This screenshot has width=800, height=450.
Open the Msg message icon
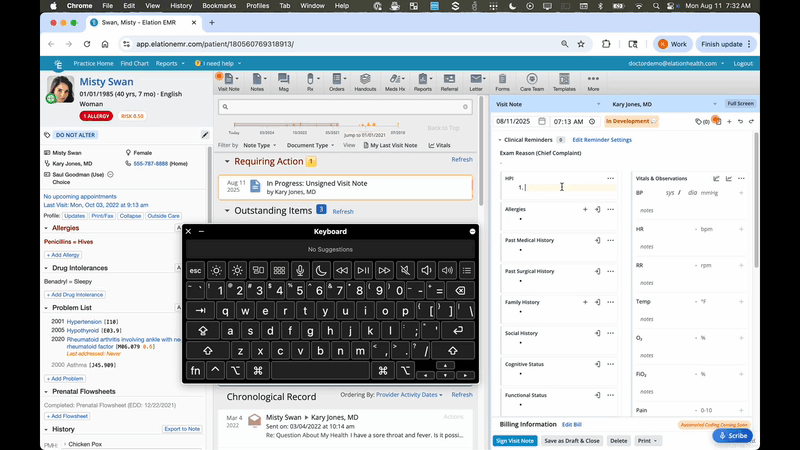[284, 82]
